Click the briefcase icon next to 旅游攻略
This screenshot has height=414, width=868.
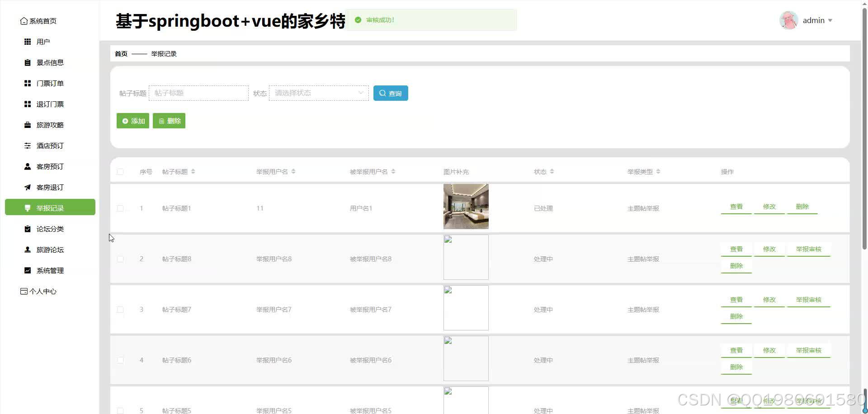[x=28, y=125]
